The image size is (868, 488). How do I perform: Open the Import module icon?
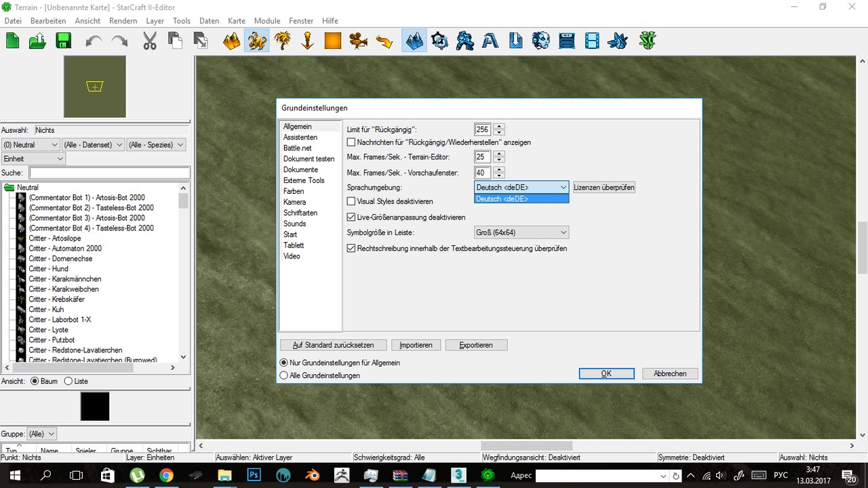pyautogui.click(x=515, y=41)
